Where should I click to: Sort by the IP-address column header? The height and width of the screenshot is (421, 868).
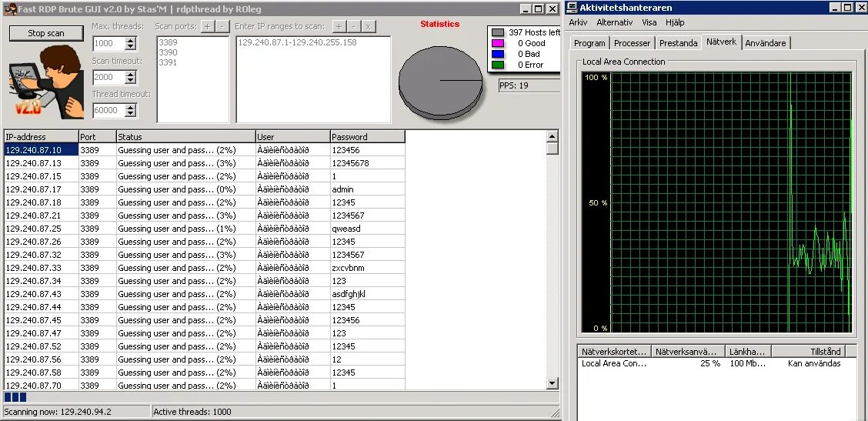[x=41, y=137]
